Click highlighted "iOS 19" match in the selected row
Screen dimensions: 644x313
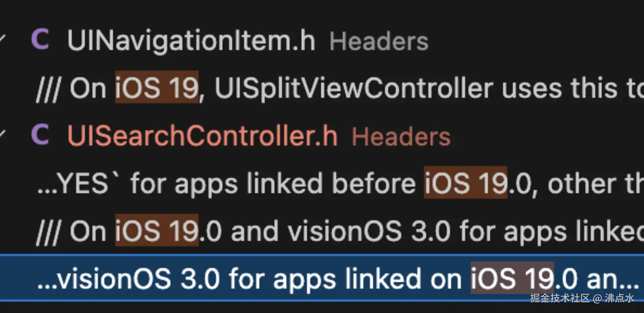512,278
